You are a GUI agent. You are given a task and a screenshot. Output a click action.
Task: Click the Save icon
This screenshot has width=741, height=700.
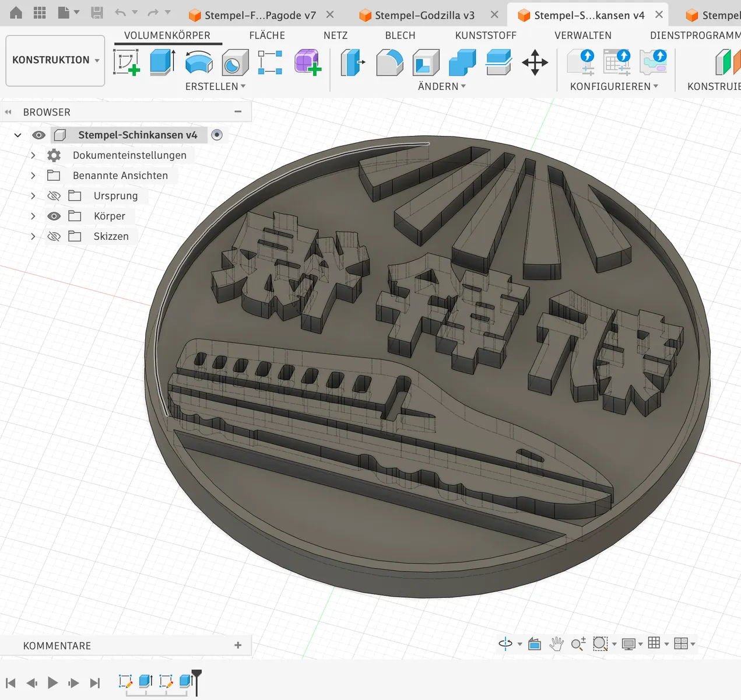[x=97, y=13]
